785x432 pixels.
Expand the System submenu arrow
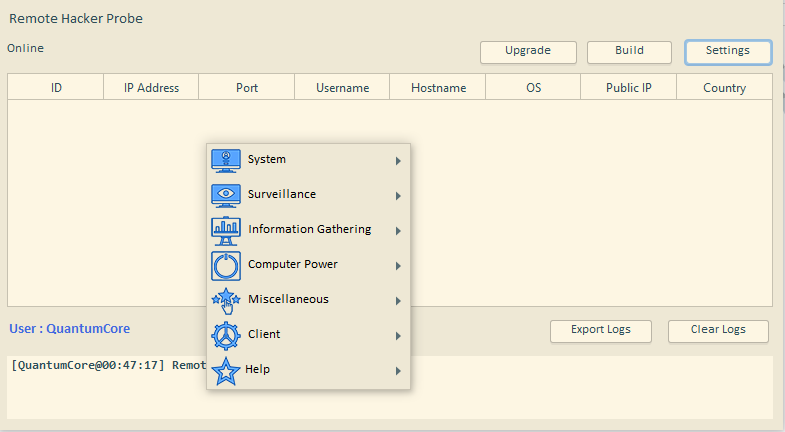click(398, 161)
